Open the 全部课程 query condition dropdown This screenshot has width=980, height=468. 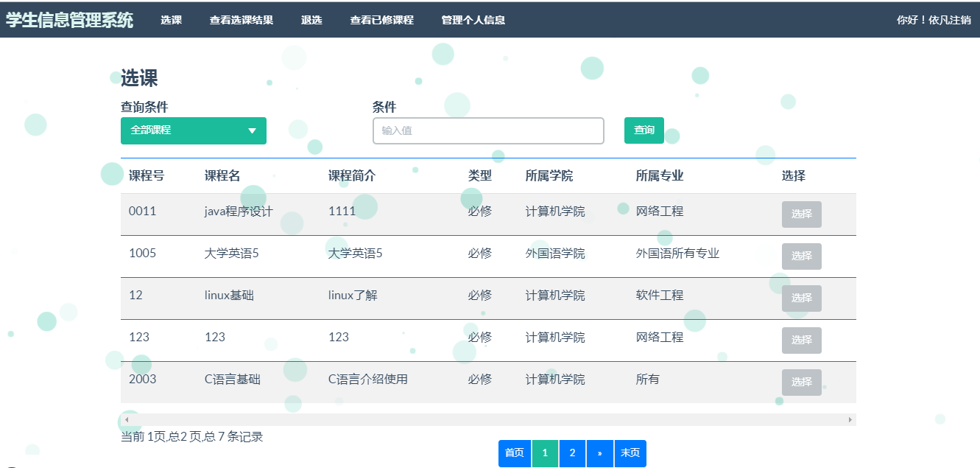(193, 130)
